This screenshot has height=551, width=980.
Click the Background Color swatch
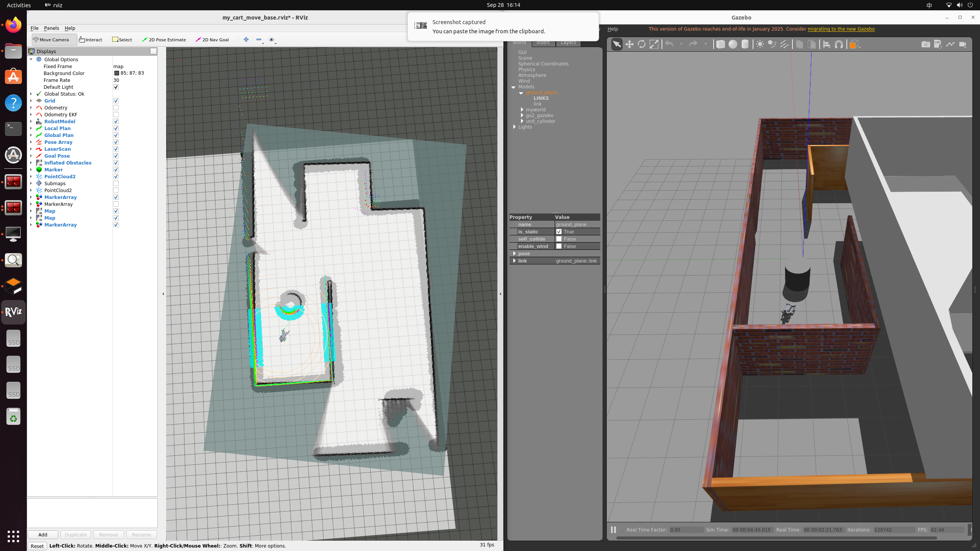pos(117,73)
